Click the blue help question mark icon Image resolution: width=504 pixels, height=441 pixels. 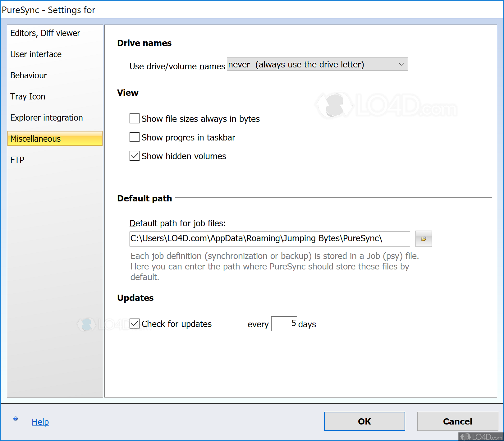tap(15, 418)
